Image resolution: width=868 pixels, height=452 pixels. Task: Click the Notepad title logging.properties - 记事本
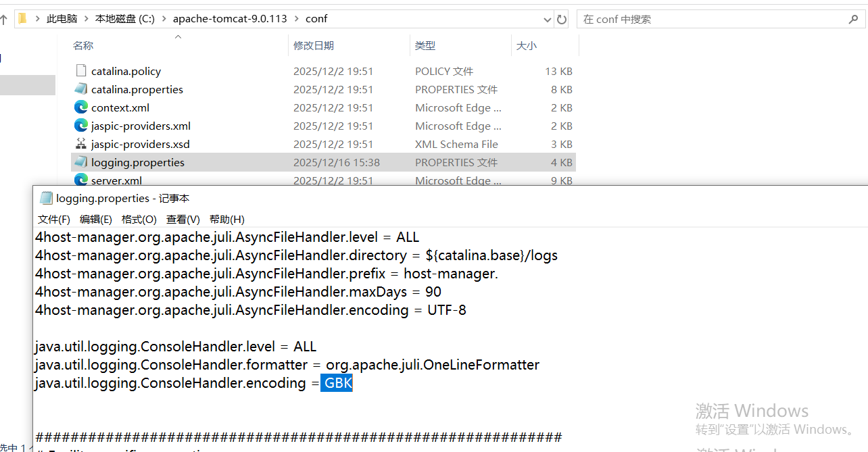123,198
